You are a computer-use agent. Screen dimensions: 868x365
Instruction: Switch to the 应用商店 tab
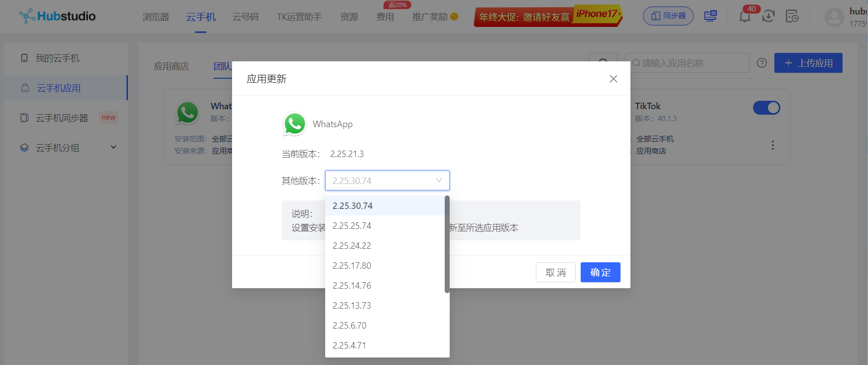(171, 66)
